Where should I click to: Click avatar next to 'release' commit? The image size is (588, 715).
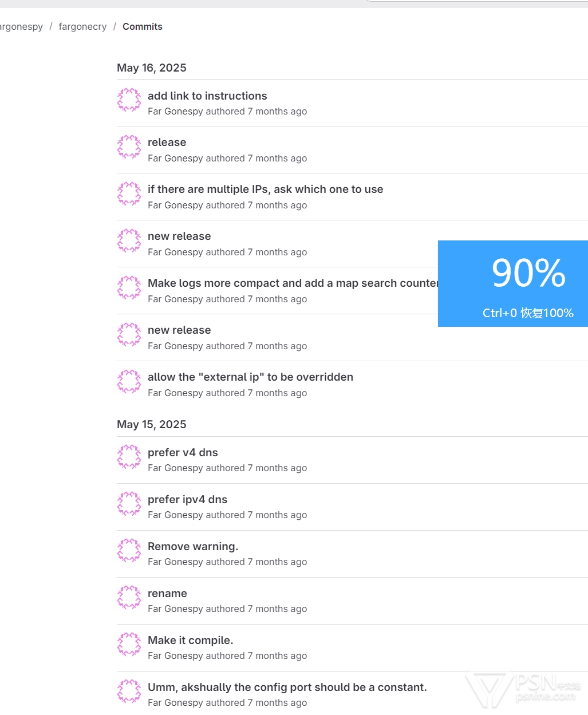pos(129,147)
